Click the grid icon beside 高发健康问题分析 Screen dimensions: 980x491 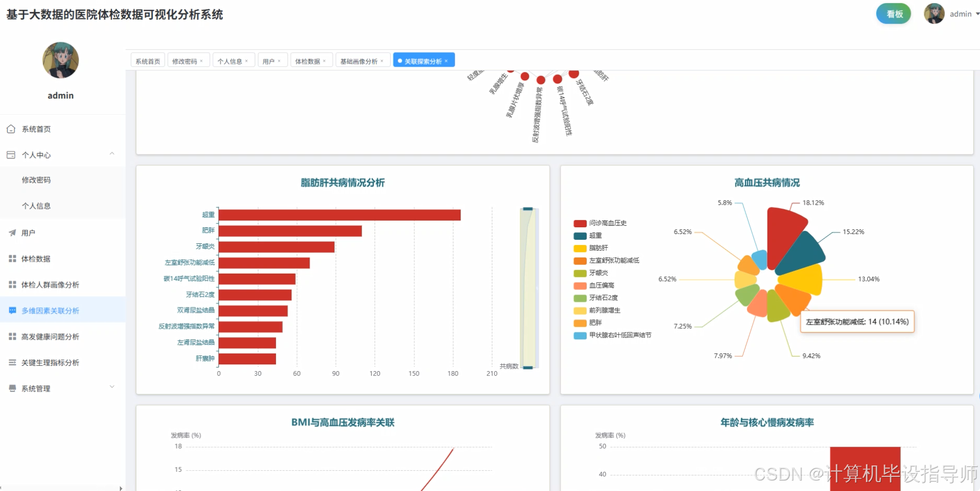tap(12, 337)
